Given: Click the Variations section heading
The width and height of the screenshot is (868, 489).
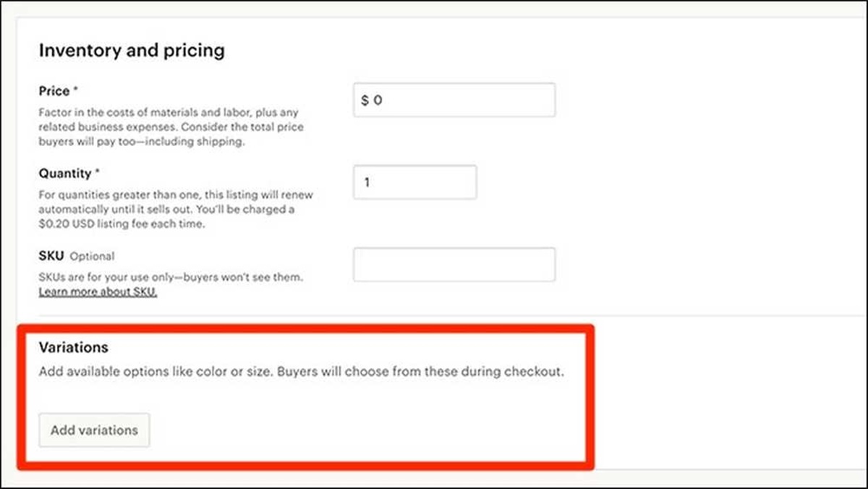Looking at the screenshot, I should point(73,348).
